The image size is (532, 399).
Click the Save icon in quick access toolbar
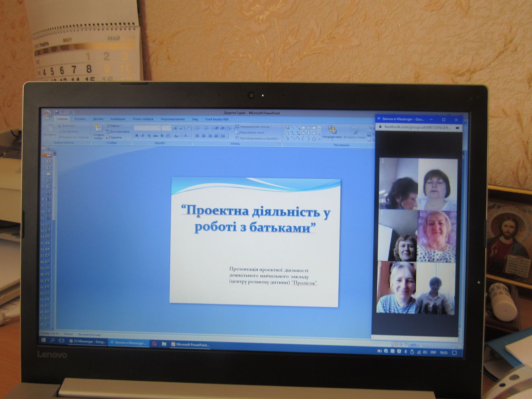point(57,112)
